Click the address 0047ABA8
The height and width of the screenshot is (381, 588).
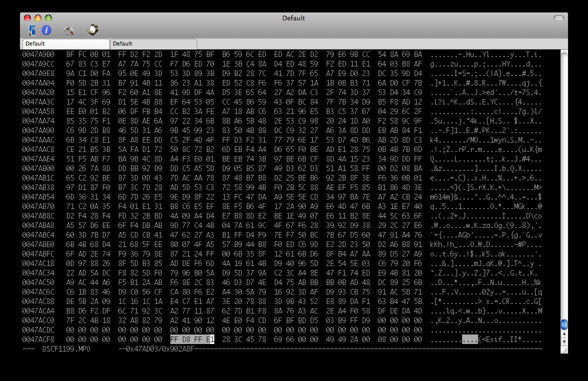coord(38,225)
